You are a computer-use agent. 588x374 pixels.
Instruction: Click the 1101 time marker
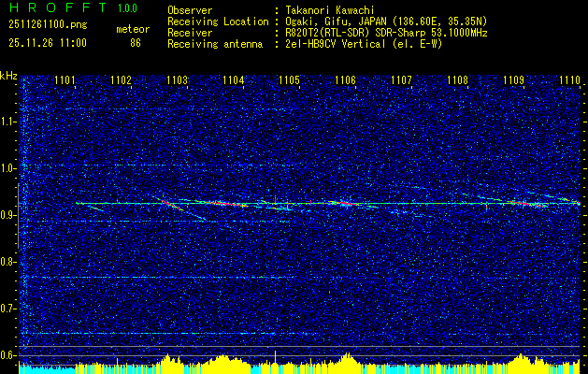(65, 79)
